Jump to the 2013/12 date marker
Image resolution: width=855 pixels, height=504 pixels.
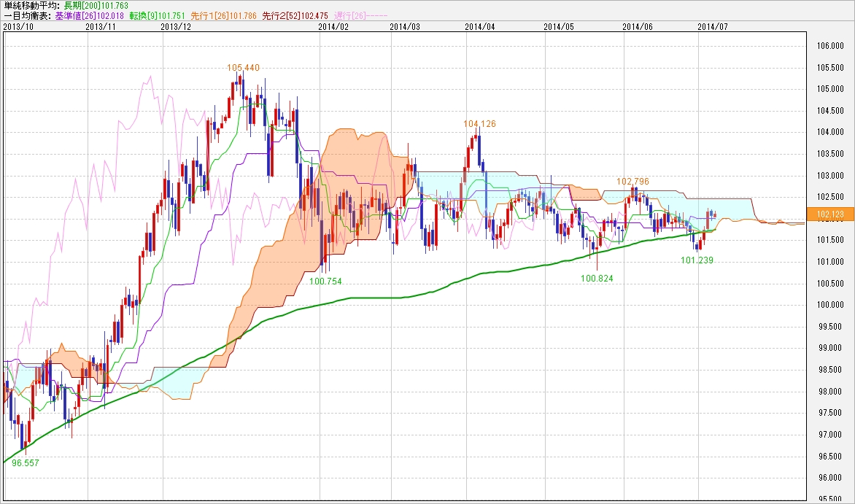175,26
